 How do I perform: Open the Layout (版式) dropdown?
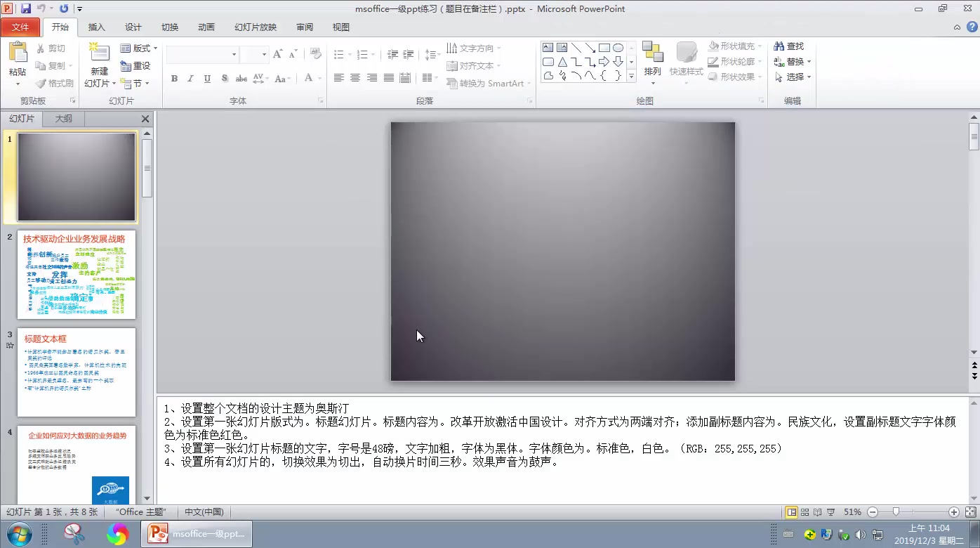pyautogui.click(x=139, y=48)
